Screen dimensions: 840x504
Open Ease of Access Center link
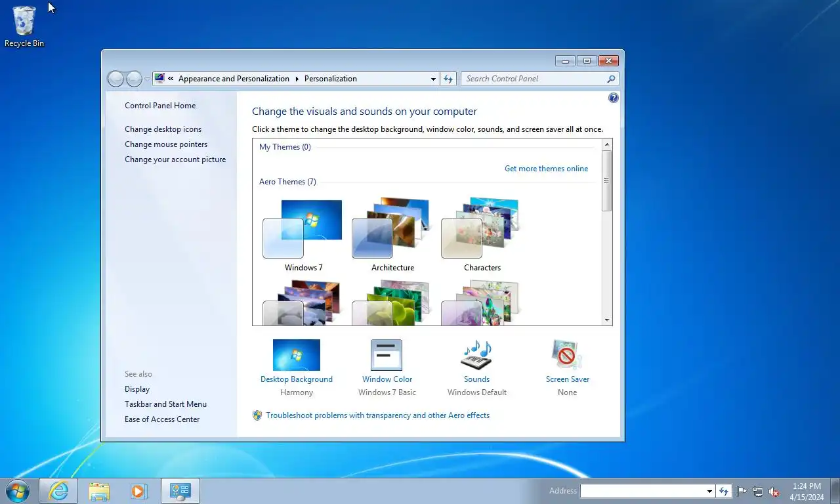[x=162, y=419]
